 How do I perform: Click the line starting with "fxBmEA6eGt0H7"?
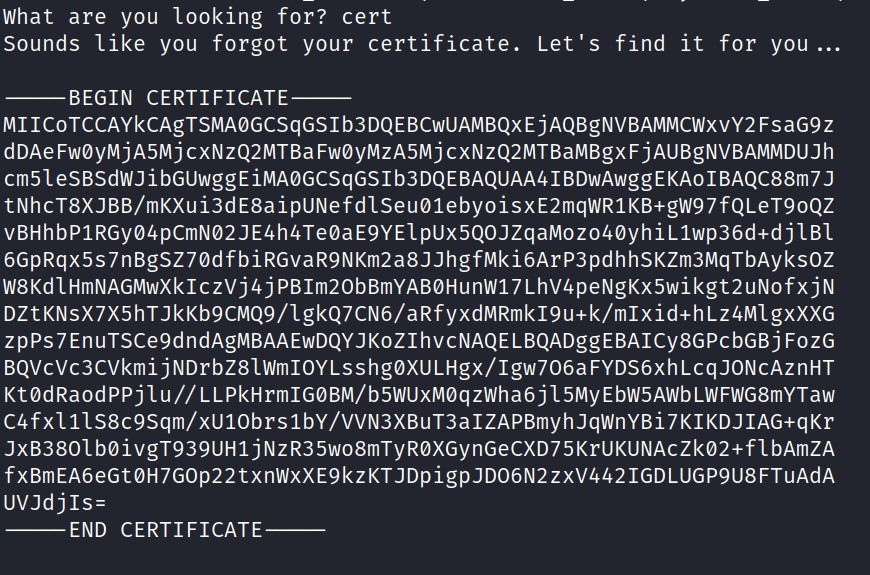pos(418,476)
